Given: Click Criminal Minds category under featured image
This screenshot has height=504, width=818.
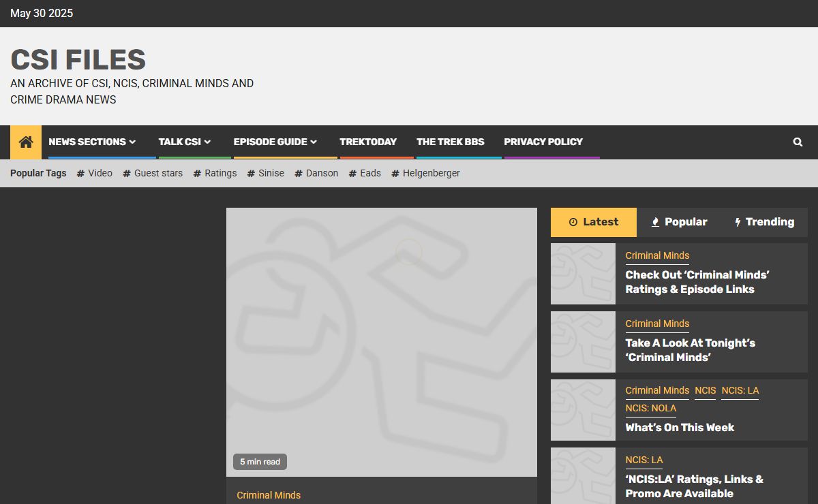Looking at the screenshot, I should coord(269,495).
